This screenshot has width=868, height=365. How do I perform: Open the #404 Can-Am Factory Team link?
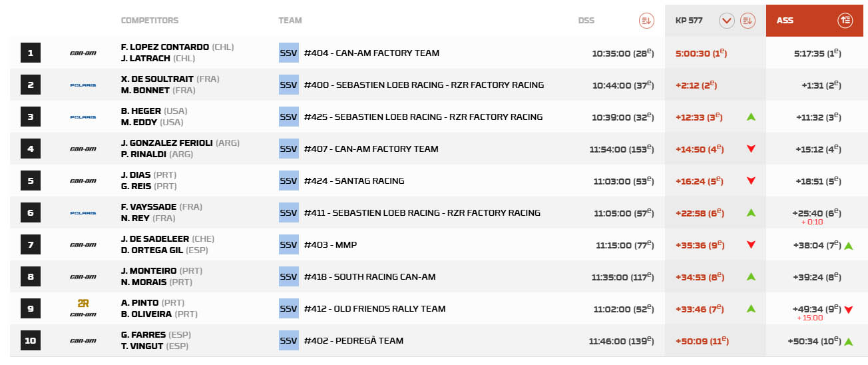pos(371,53)
